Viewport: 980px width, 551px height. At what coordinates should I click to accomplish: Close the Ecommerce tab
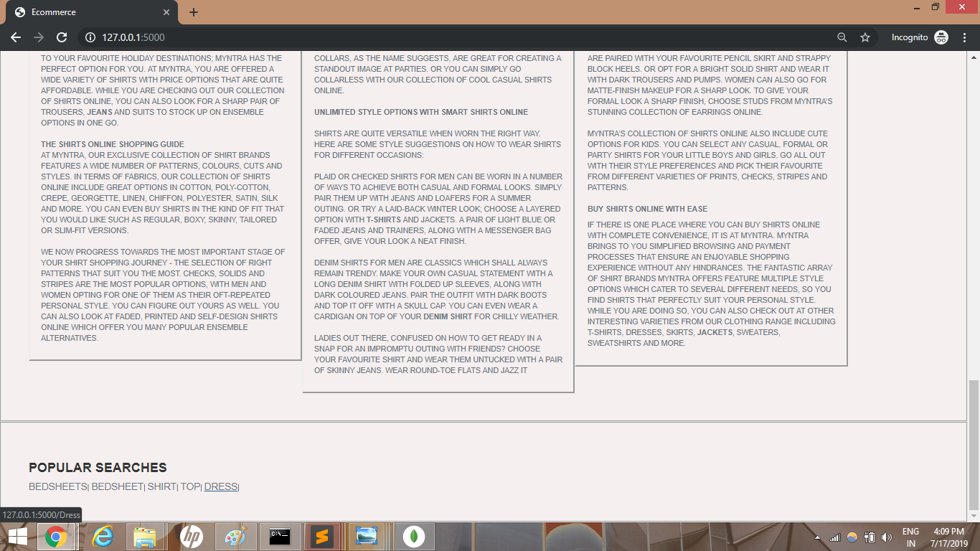166,12
